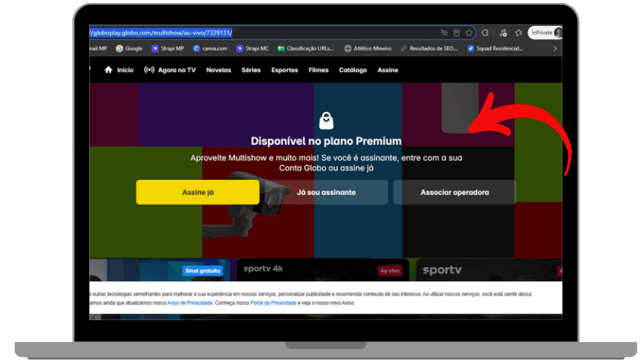Open the Esportes menu item

tap(284, 70)
